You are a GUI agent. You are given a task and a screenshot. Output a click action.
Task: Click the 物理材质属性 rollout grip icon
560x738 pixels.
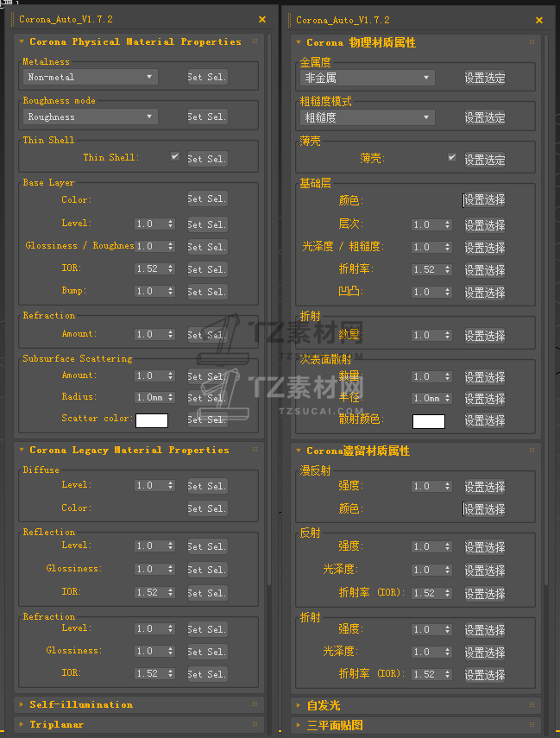pyautogui.click(x=532, y=42)
